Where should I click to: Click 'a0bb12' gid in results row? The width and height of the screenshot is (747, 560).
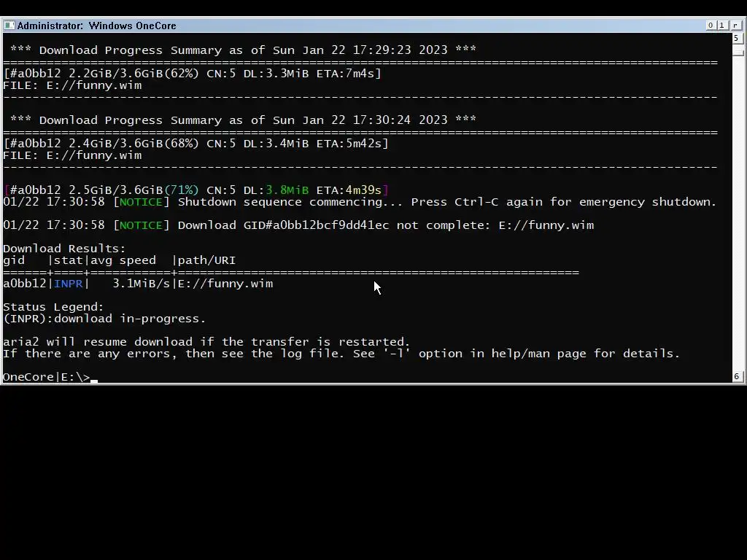(x=24, y=284)
